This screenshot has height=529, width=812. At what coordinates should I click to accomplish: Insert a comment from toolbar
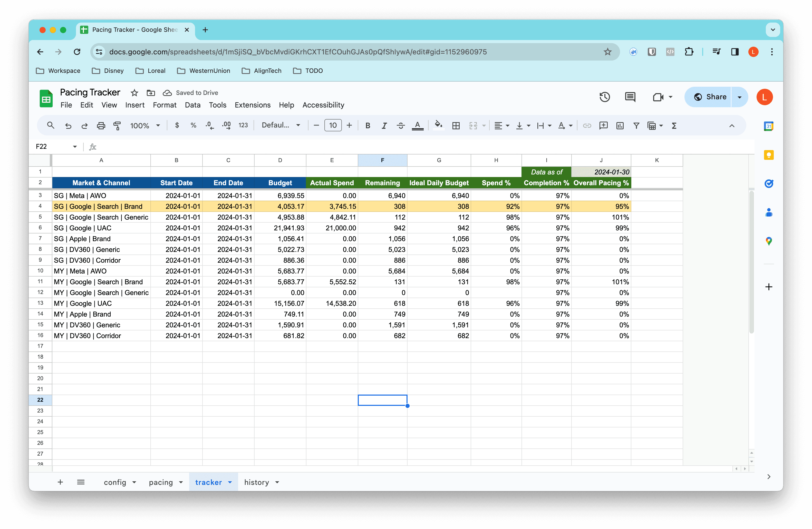coord(603,125)
